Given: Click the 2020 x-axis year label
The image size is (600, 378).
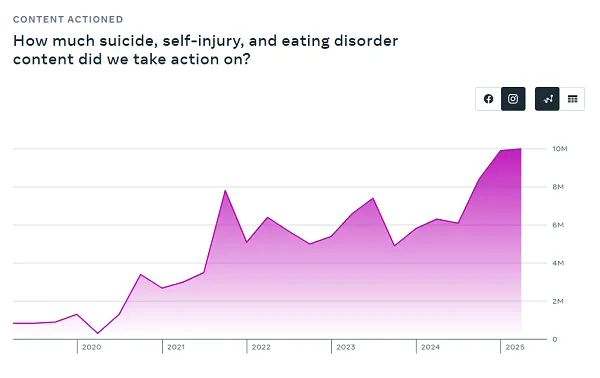Looking at the screenshot, I should point(91,347).
